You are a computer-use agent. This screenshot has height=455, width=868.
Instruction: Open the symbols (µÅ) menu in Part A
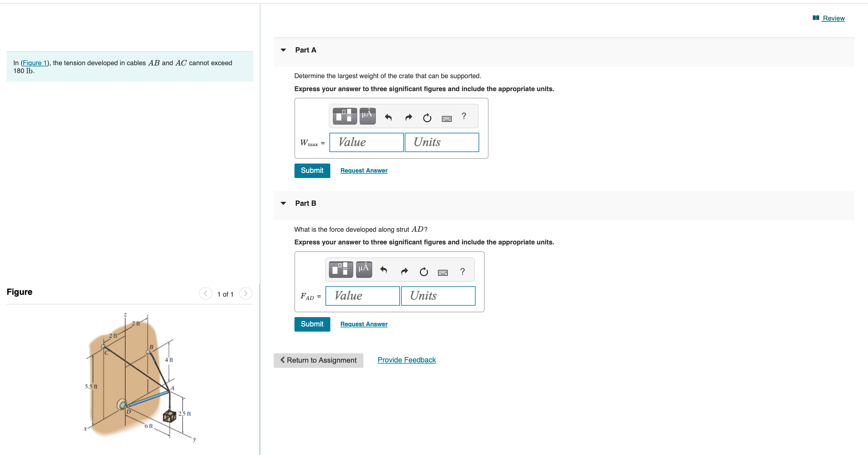(x=367, y=116)
